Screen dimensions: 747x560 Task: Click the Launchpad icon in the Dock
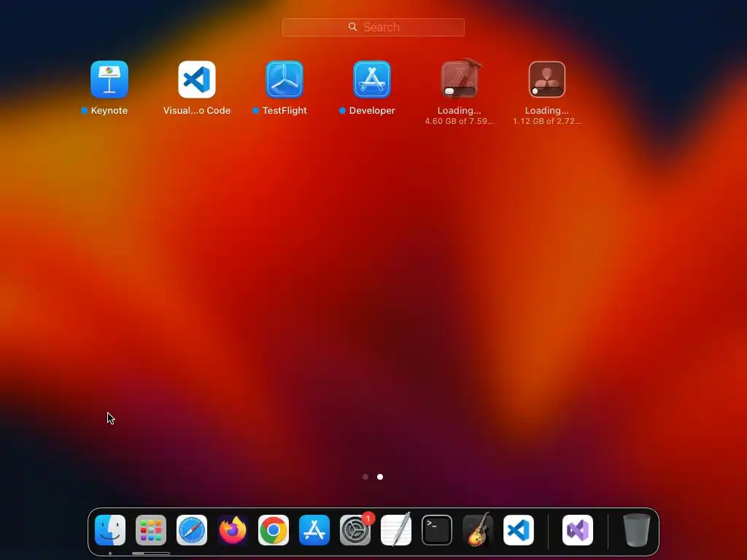click(151, 530)
